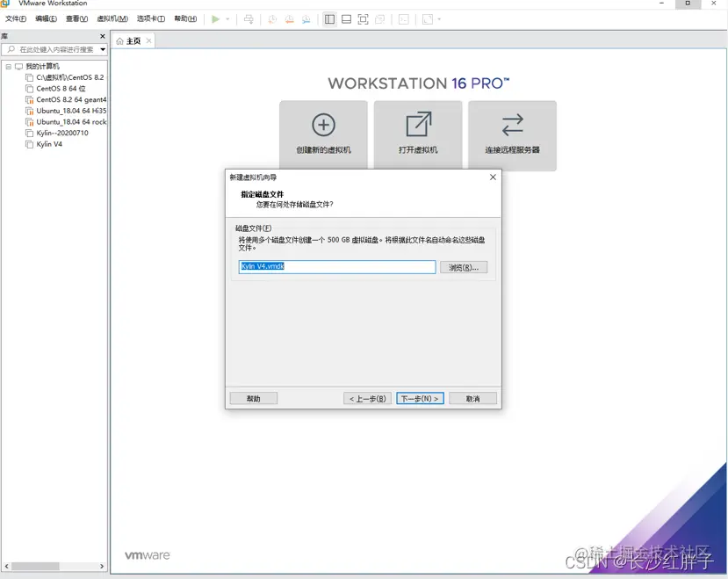The width and height of the screenshot is (728, 579).
Task: Open the library search filter dropdown
Action: pyautogui.click(x=103, y=49)
